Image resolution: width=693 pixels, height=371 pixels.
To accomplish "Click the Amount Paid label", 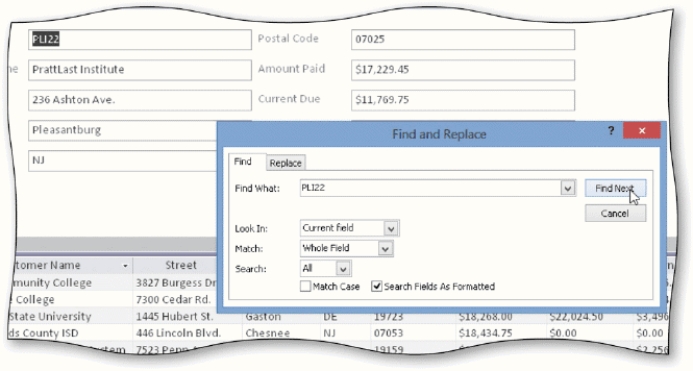I will pos(292,69).
